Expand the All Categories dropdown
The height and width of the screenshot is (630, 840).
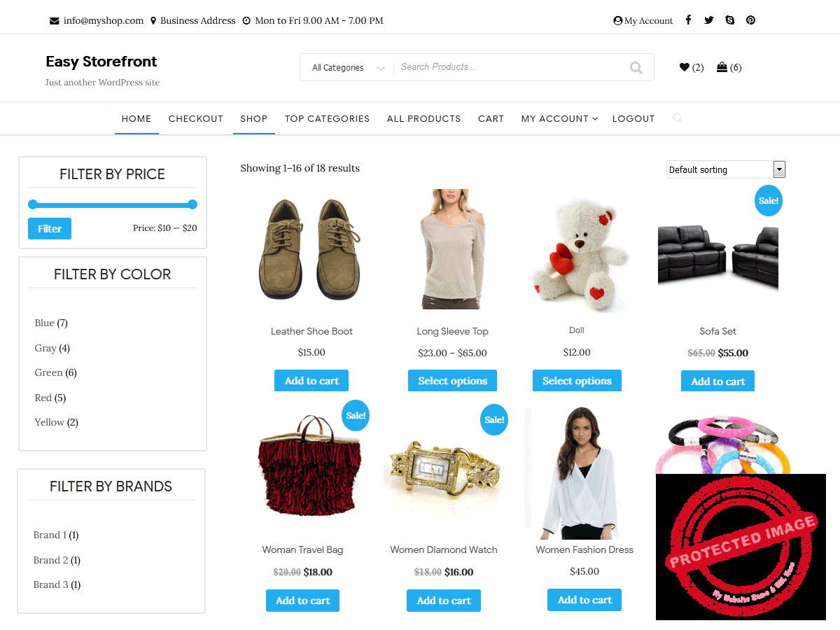click(x=347, y=68)
